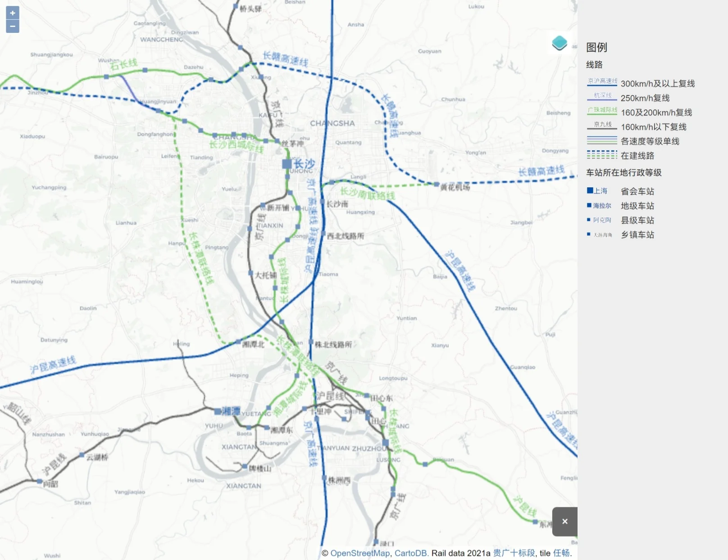Click the 湘潭东 station label
The height and width of the screenshot is (560, 728).
(x=282, y=430)
